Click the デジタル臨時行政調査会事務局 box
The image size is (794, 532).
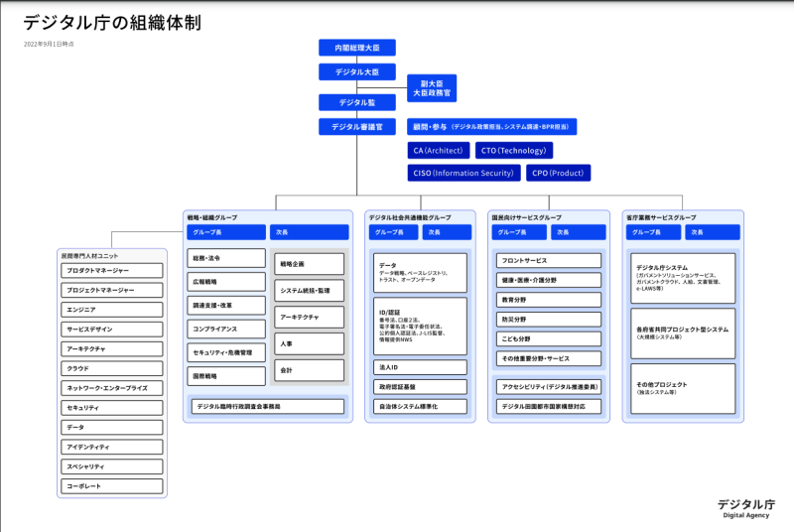click(268, 406)
